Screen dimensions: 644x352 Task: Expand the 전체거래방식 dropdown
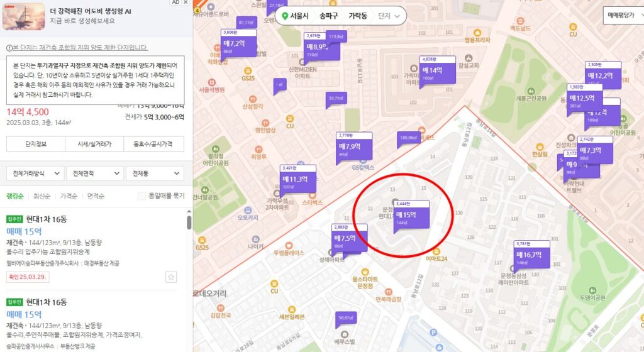tap(36, 173)
